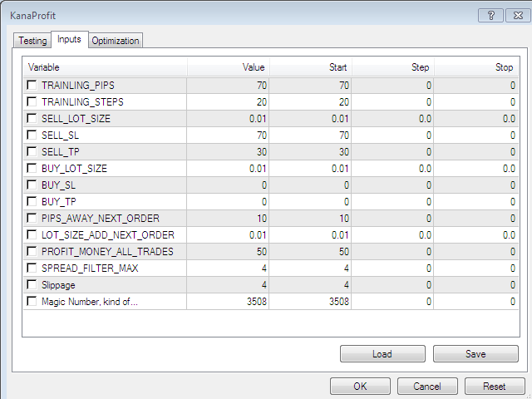This screenshot has width=532, height=399.
Task: Click the Reset button
Action: tap(495, 386)
